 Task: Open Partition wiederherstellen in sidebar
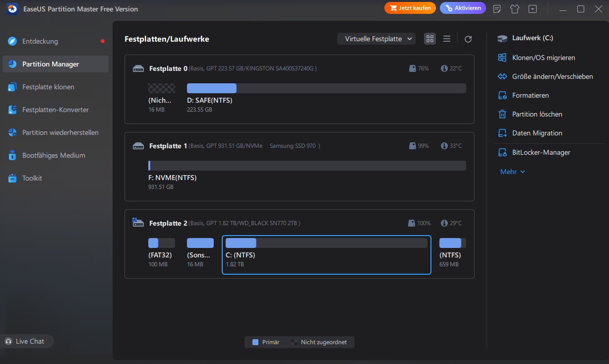pyautogui.click(x=56, y=132)
